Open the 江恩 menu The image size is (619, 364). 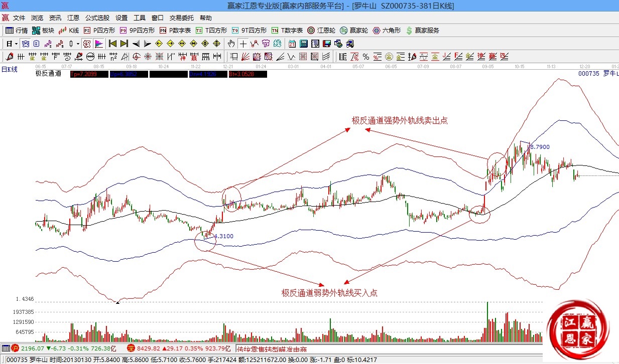tap(73, 18)
